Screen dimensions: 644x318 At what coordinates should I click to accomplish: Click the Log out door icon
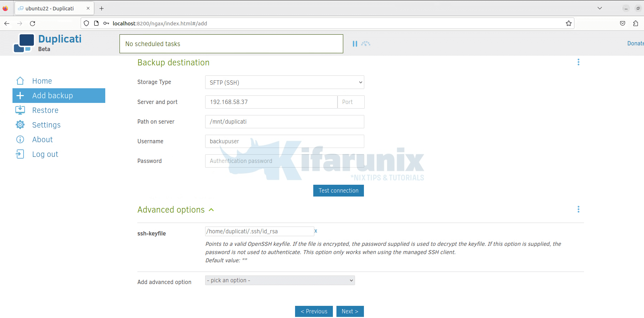tap(20, 154)
